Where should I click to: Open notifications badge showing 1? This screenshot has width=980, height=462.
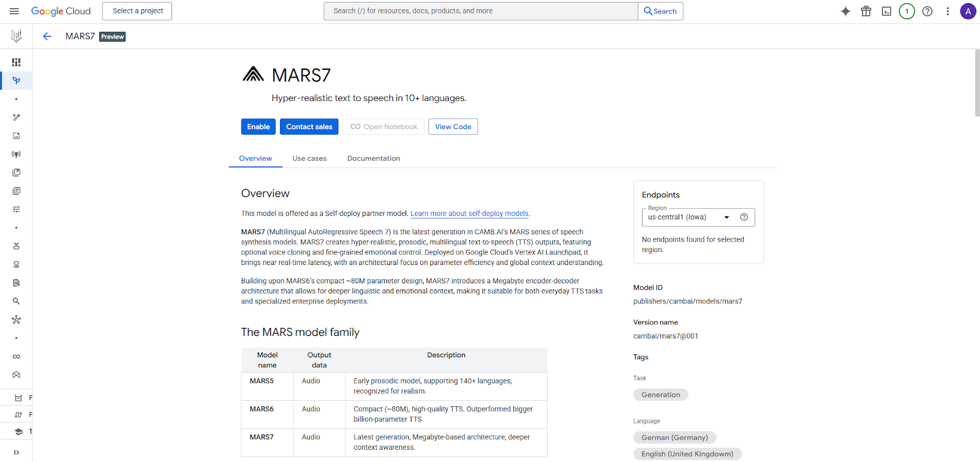tap(907, 11)
